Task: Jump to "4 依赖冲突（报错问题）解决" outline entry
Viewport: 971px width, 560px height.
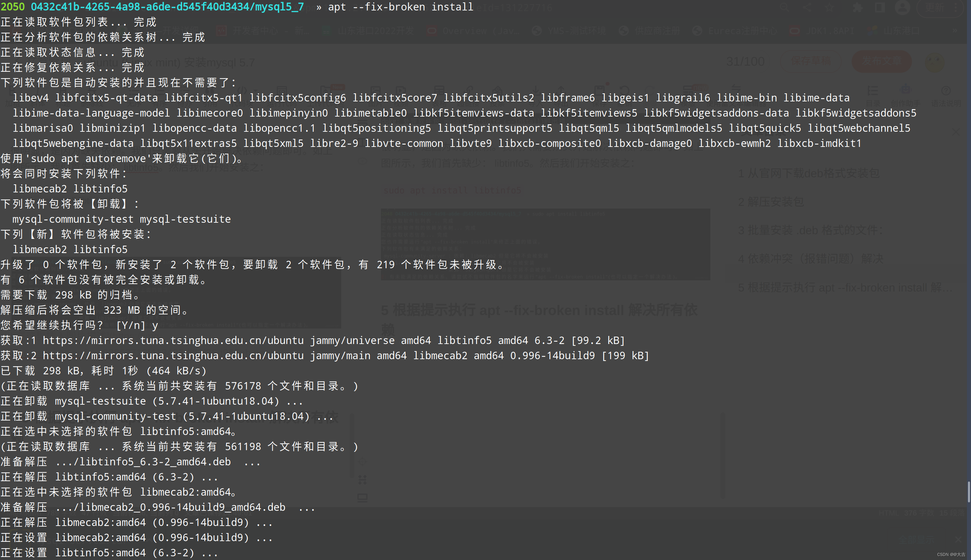Action: click(810, 259)
